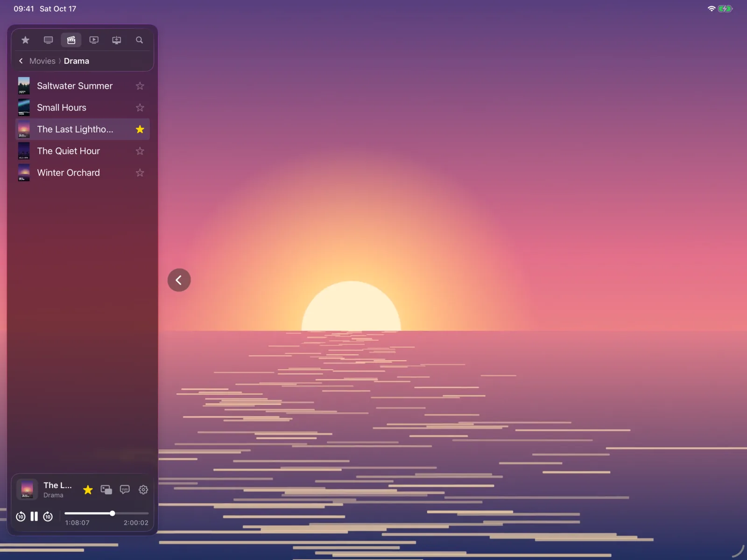Toggle the favorite star for The Quiet Hour
This screenshot has height=560, width=747.
point(140,151)
